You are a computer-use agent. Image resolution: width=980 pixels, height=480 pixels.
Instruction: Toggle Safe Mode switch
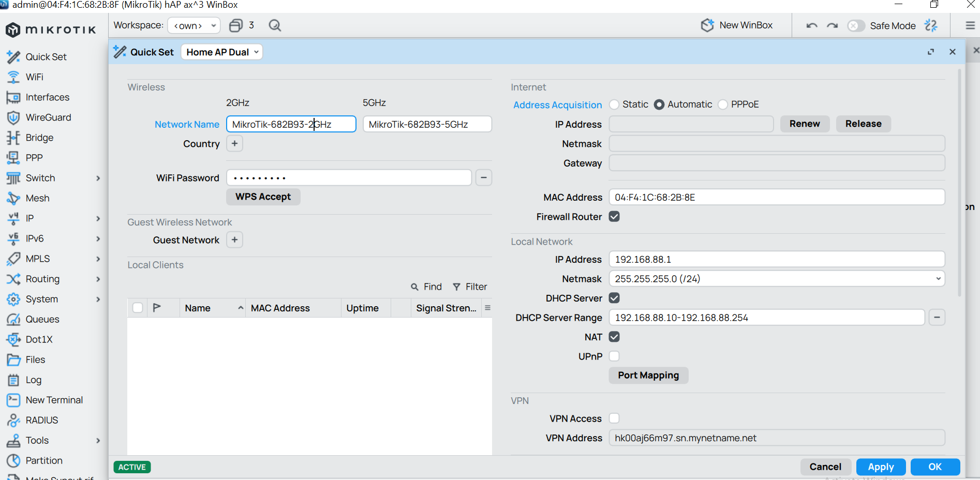coord(856,25)
